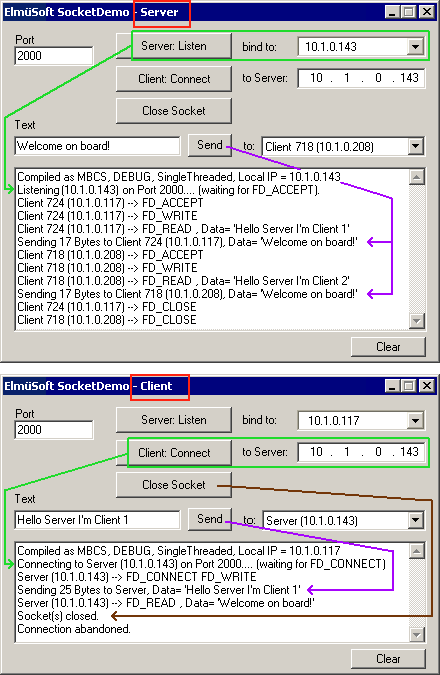
Task: Click the 'Welcome on board!' text field
Action: click(97, 146)
